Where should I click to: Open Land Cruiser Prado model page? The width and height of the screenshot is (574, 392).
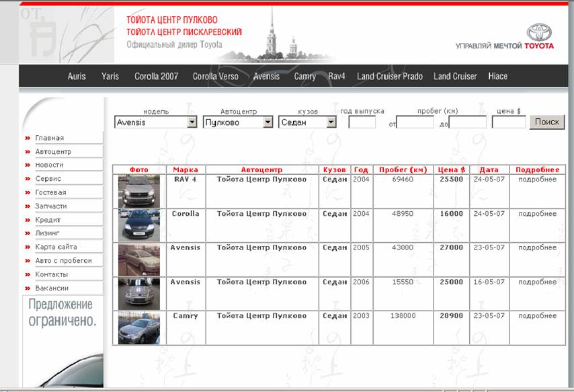[x=390, y=76]
